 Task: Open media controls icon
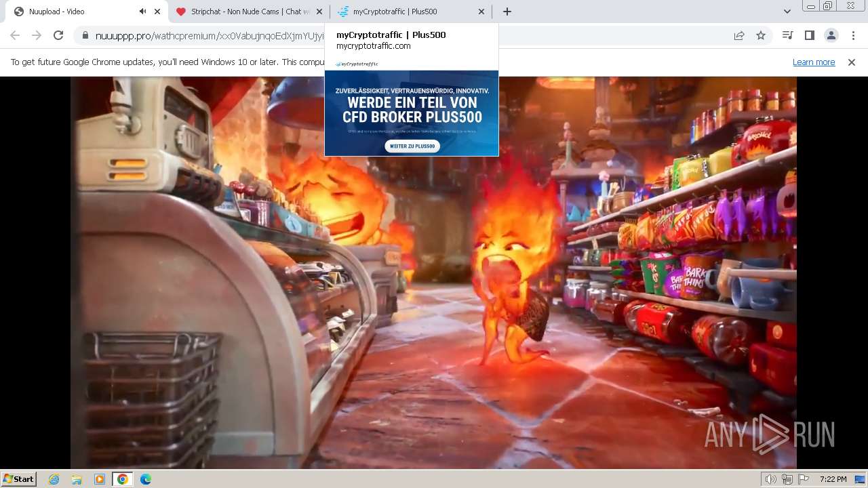787,35
